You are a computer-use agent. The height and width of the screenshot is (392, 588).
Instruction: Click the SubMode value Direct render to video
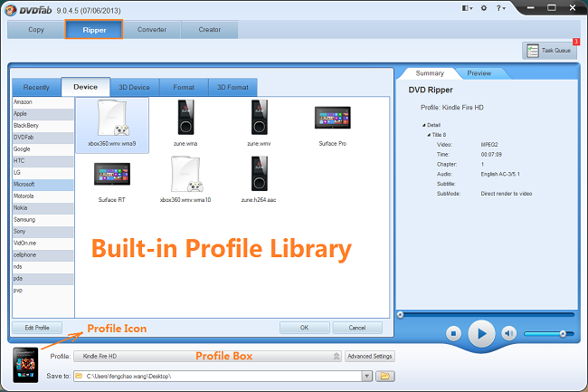(x=507, y=194)
